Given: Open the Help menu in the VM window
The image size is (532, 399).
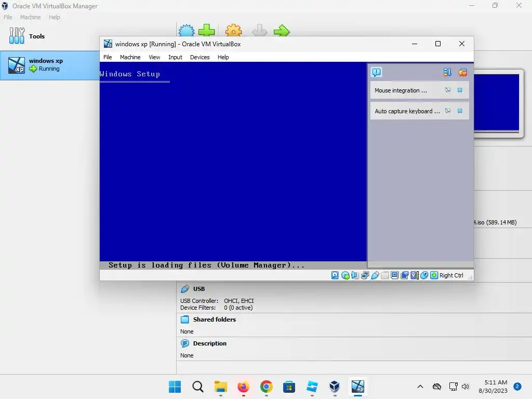Looking at the screenshot, I should tap(223, 57).
